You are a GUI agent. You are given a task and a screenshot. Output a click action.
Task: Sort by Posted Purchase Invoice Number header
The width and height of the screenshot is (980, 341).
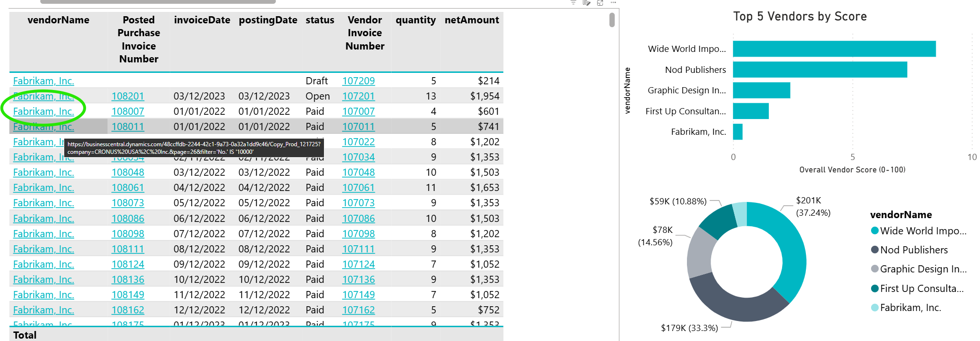tap(138, 40)
